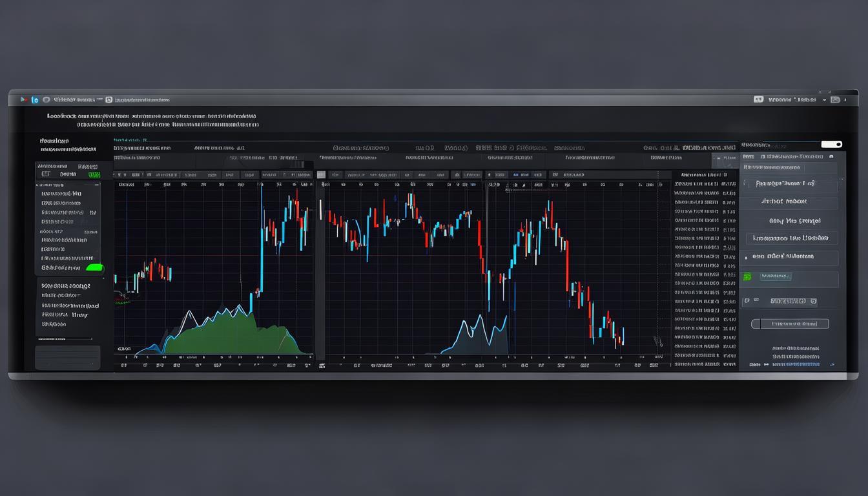Click the blue circular icon in title bar

click(x=35, y=100)
